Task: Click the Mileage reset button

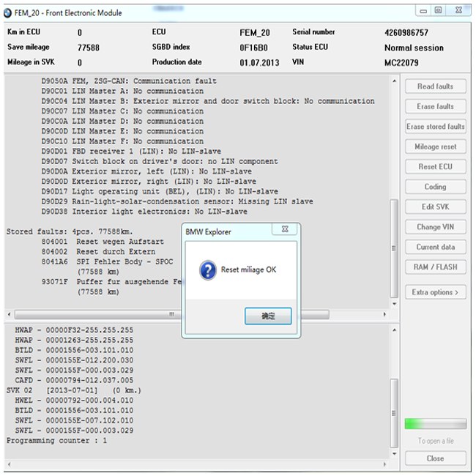Action: coord(436,146)
